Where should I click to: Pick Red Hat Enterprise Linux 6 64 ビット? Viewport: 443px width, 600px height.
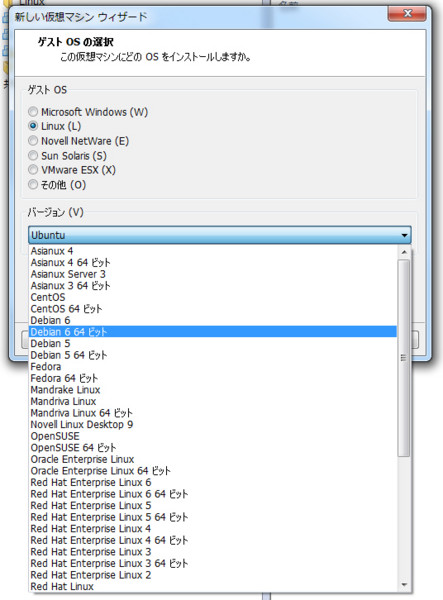pos(213,494)
